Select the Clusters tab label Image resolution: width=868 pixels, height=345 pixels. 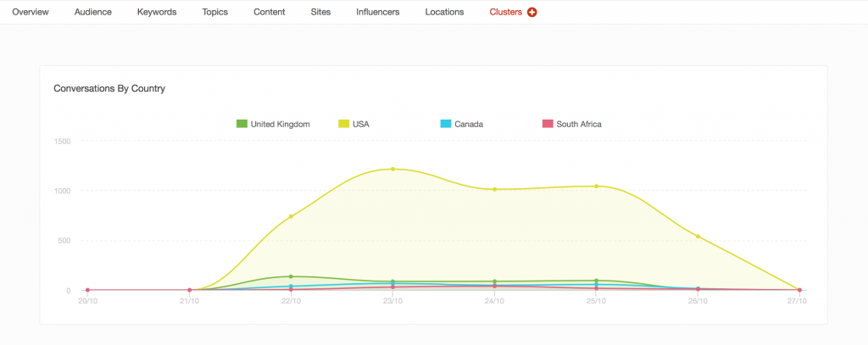click(x=505, y=13)
